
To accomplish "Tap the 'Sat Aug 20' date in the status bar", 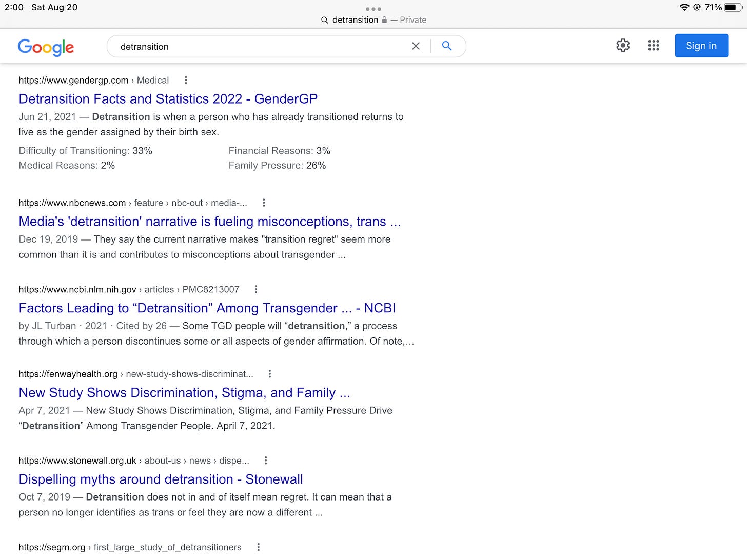I will (x=54, y=7).
